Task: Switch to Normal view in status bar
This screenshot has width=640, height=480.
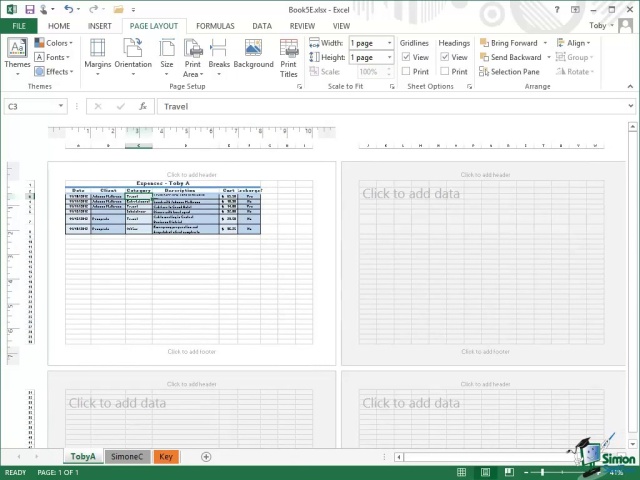Action: (x=462, y=472)
